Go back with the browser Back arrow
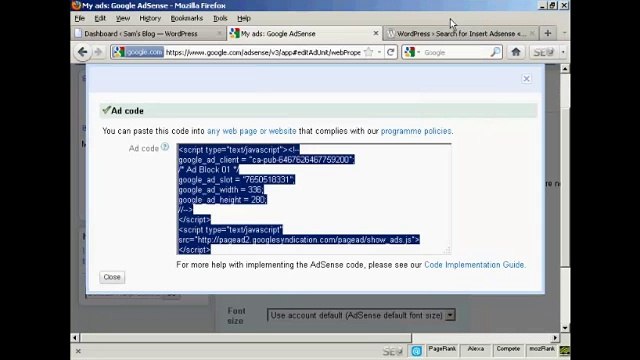 [x=82, y=52]
